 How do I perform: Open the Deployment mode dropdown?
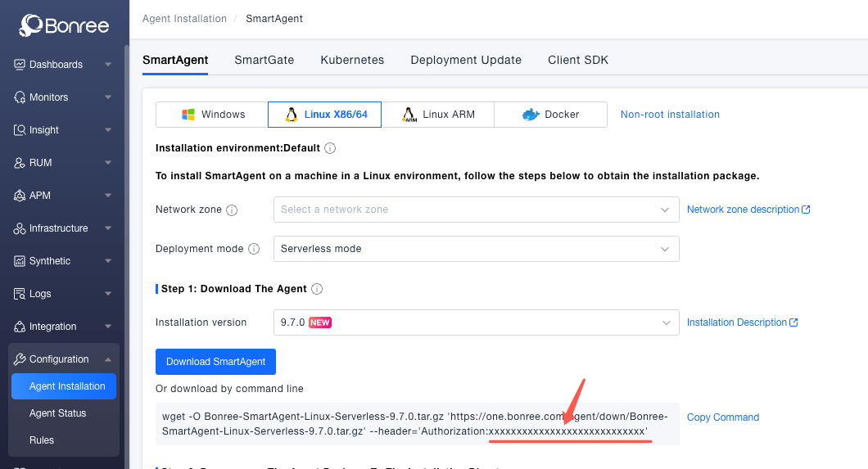click(x=476, y=249)
